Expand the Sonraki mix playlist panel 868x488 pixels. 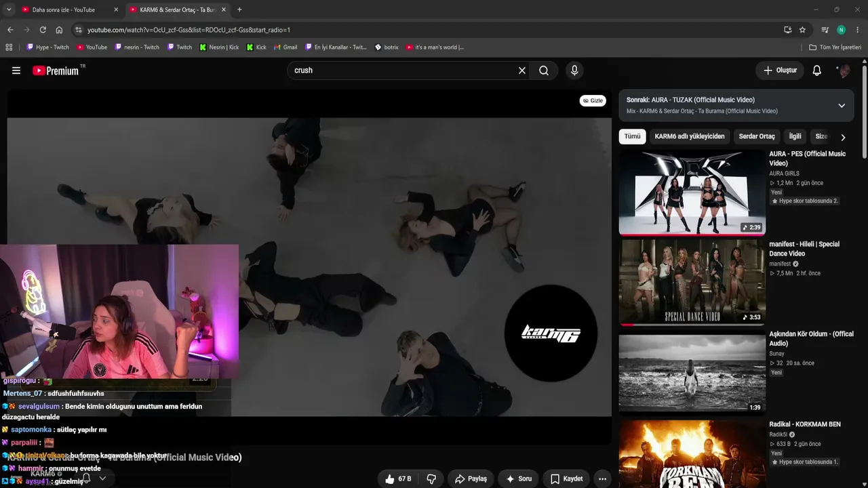click(x=842, y=106)
